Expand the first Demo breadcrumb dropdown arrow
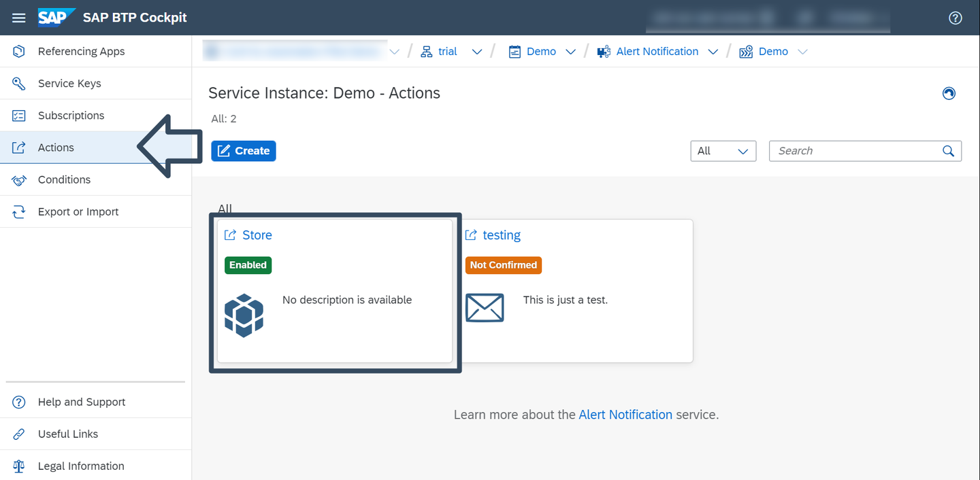 tap(571, 52)
